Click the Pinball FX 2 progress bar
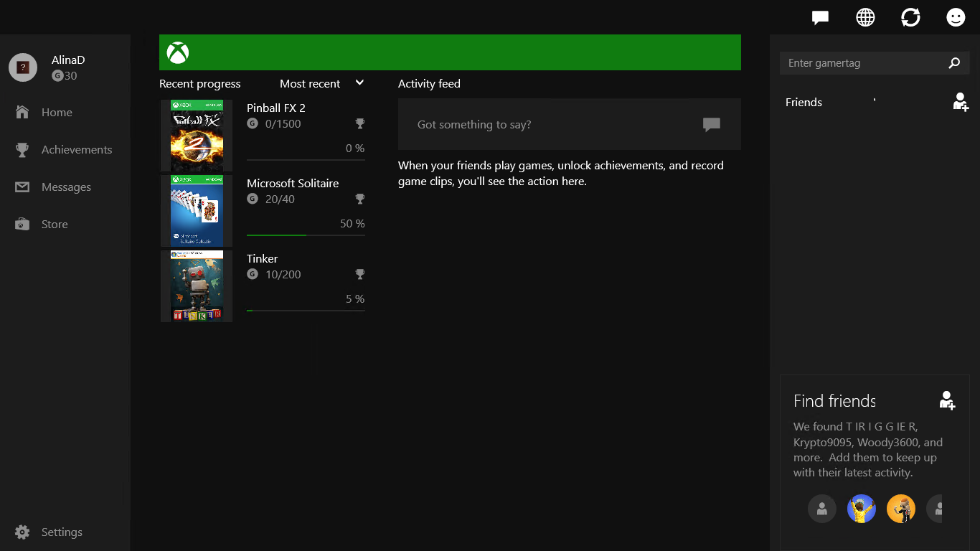The image size is (980, 551). pos(306,160)
